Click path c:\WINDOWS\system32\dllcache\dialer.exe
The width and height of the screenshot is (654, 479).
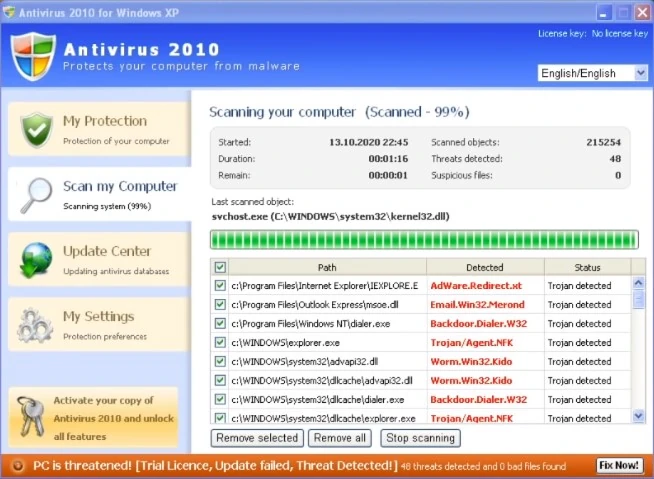coord(318,400)
